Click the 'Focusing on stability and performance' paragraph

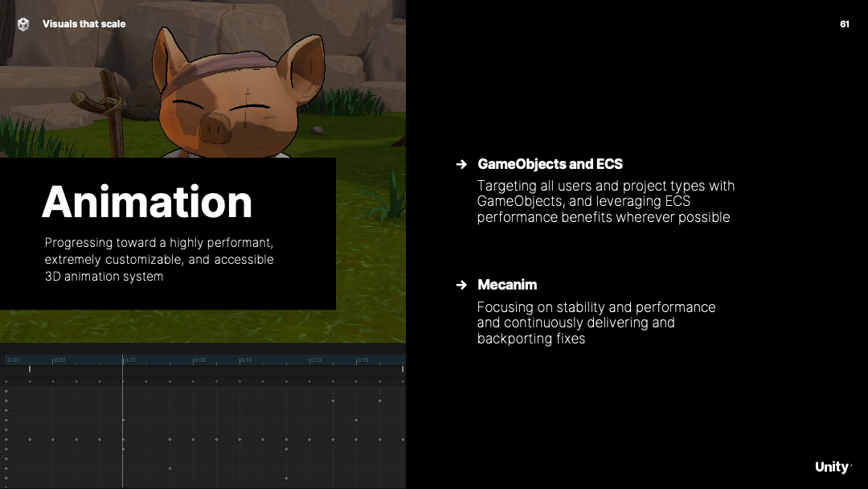click(596, 323)
